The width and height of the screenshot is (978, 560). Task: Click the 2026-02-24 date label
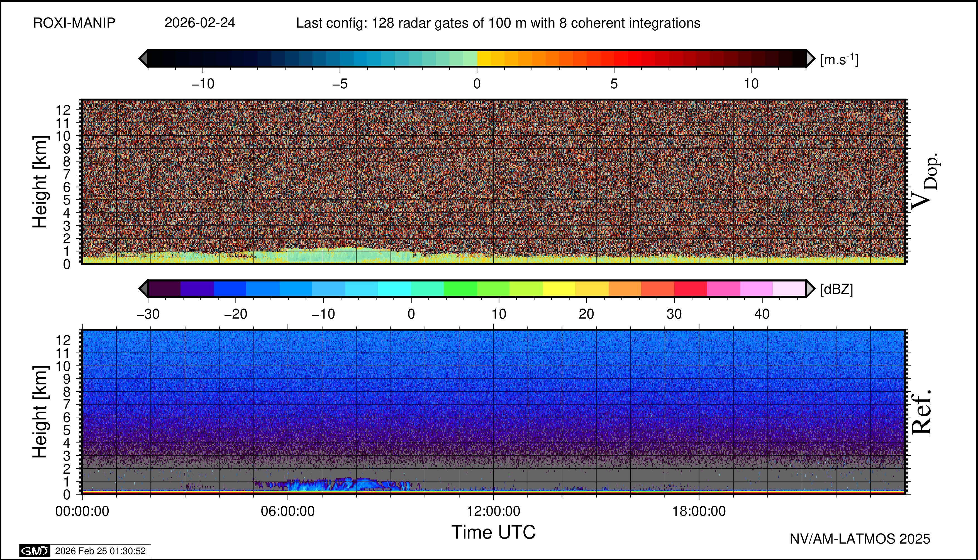click(x=200, y=23)
